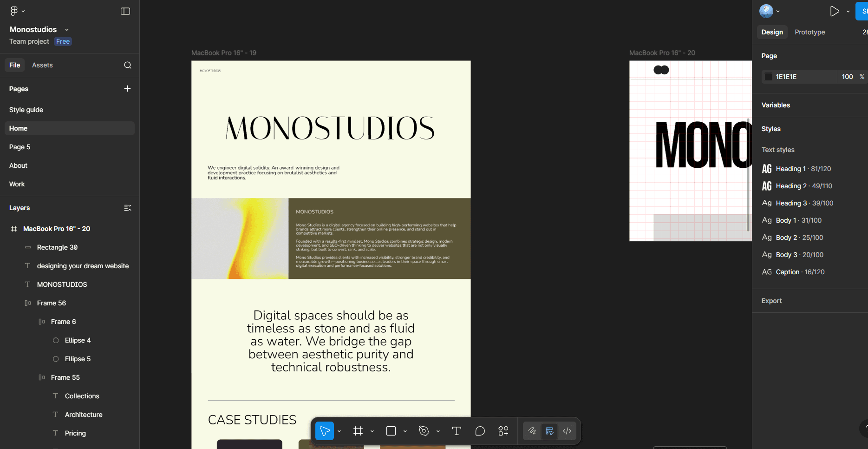Open the Actions components tool
868x449 pixels.
503,431
